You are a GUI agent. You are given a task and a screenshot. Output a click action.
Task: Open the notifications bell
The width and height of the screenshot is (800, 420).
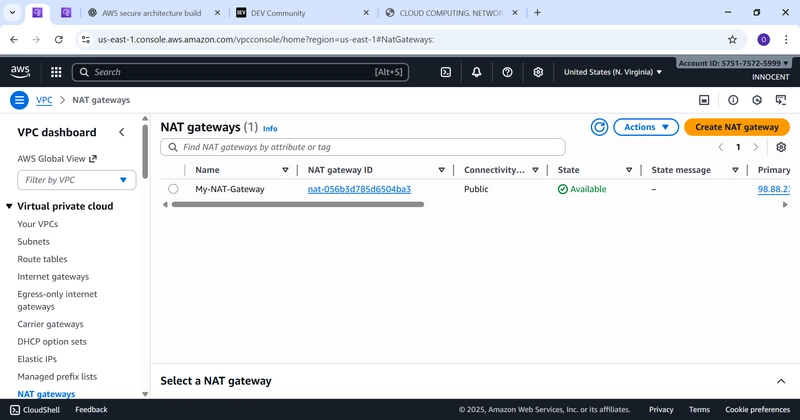pyautogui.click(x=477, y=72)
